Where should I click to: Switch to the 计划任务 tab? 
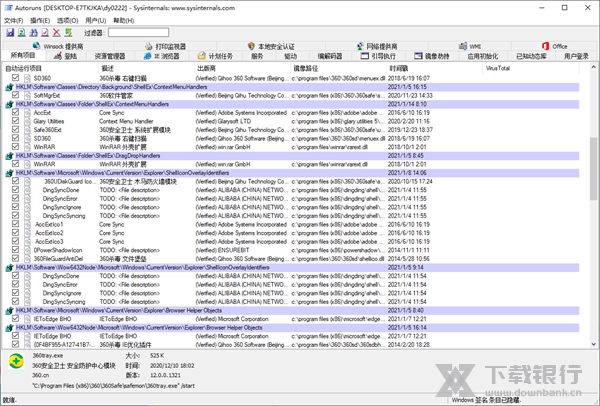[215, 56]
